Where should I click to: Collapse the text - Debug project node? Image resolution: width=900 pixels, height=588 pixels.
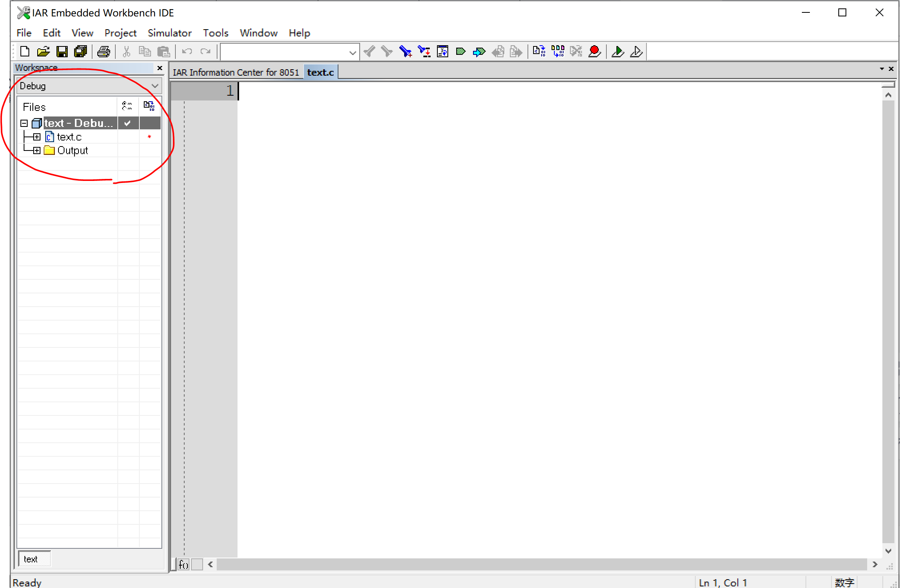pos(24,123)
